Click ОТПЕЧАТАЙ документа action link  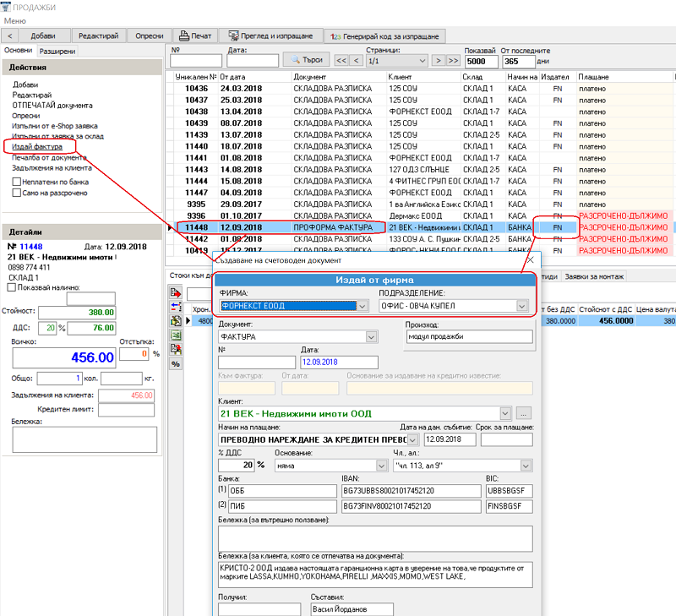(x=52, y=105)
